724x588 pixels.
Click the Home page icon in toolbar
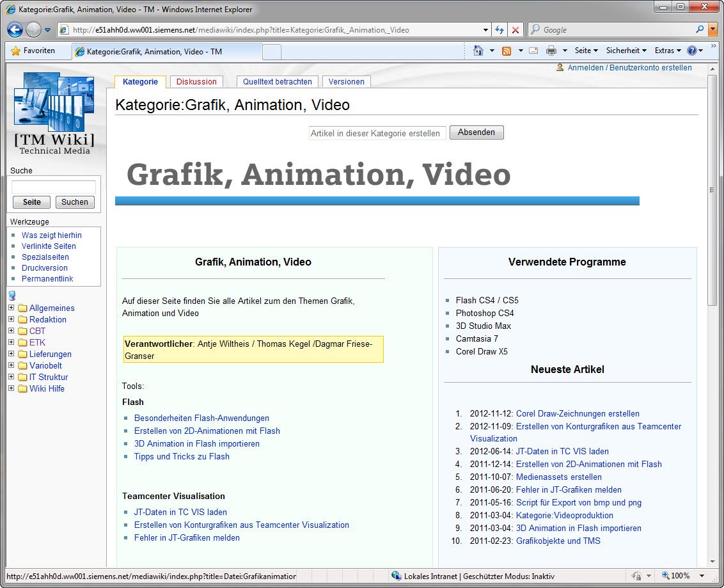[478, 51]
